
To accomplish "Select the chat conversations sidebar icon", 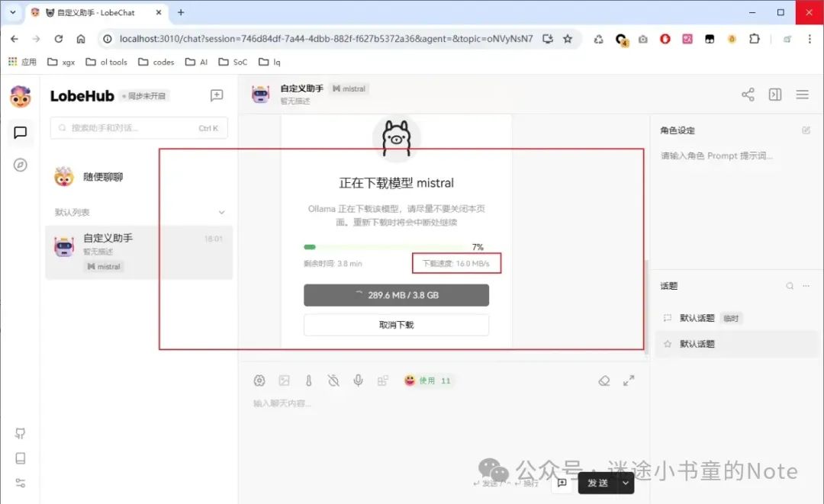I will tap(21, 133).
